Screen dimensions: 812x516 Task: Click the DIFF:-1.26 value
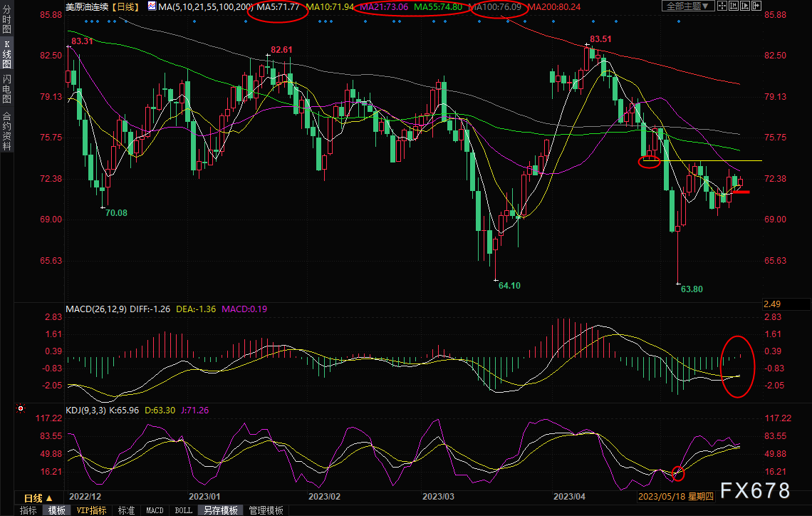click(150, 309)
